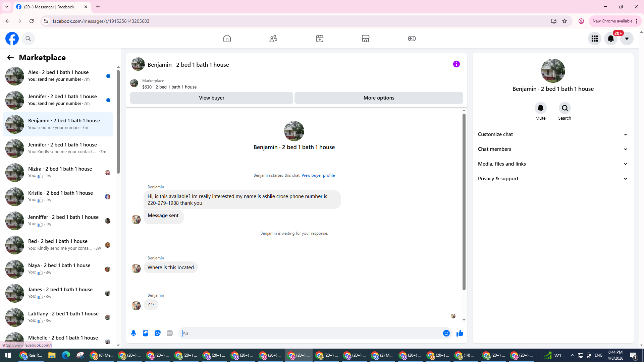644x362 pixels.
Task: Open the sticker picker icon
Action: 158,333
